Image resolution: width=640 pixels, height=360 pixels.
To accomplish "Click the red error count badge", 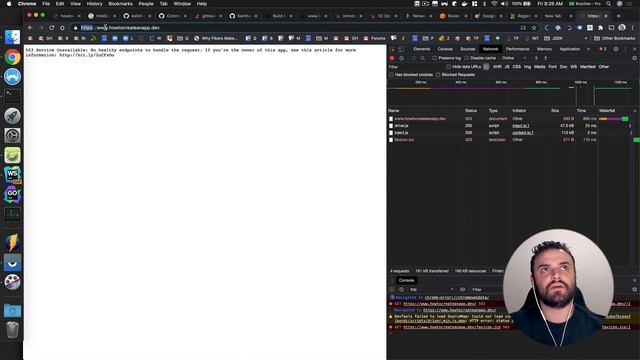I will (602, 49).
